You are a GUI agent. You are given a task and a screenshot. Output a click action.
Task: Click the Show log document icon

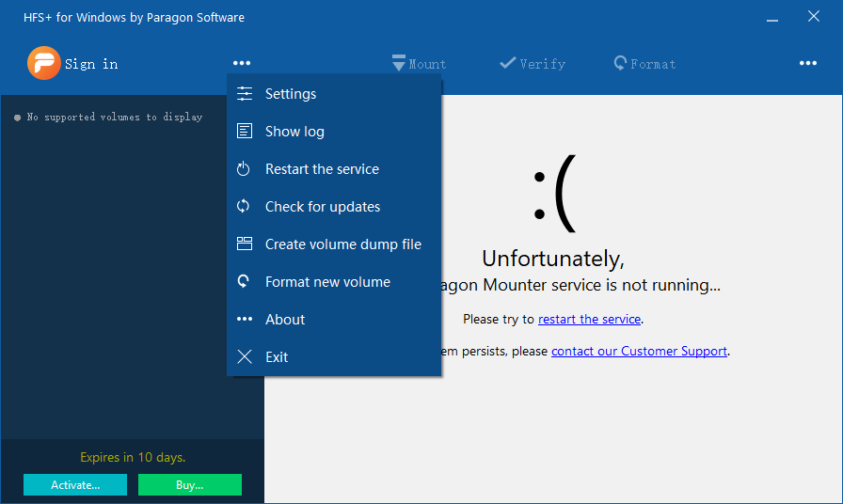click(245, 132)
